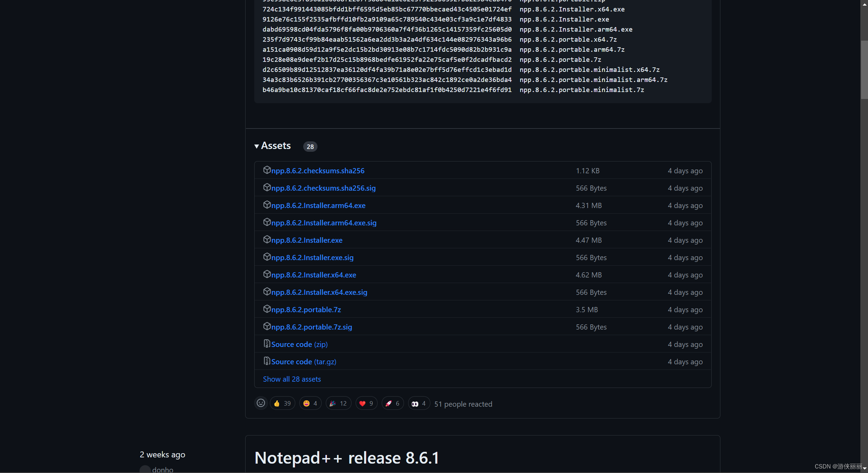Viewport: 868px width, 473px height.
Task: Open the add-reaction smiley emoji picker
Action: (x=260, y=403)
